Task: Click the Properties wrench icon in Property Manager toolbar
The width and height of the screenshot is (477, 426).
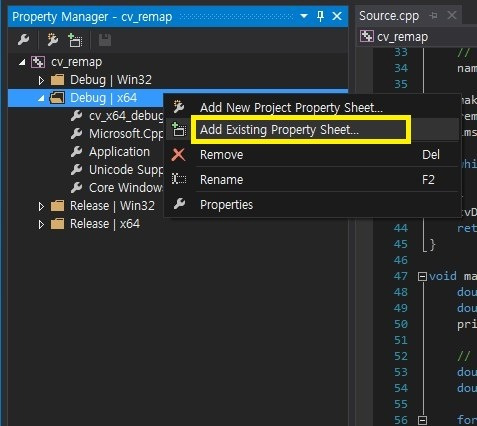Action: (23, 40)
